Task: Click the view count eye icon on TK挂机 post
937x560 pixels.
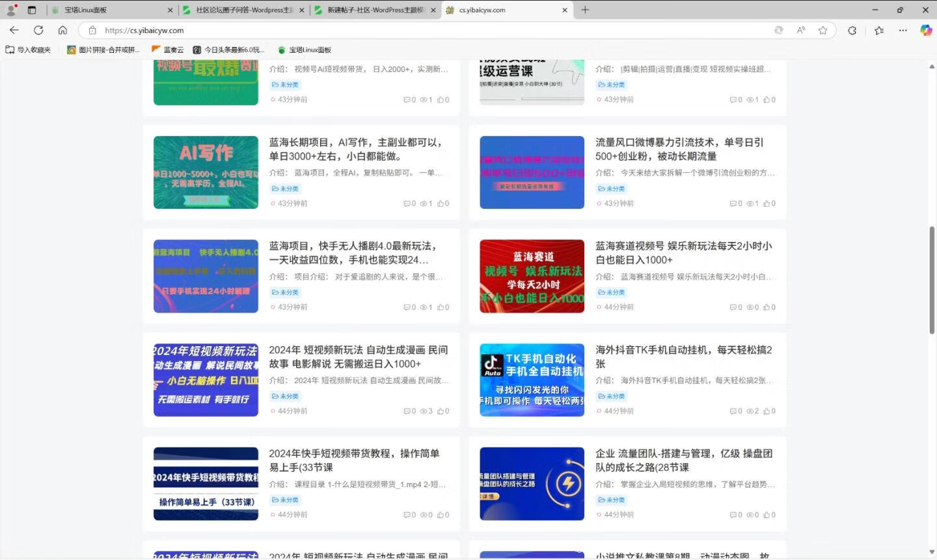Action: click(752, 410)
